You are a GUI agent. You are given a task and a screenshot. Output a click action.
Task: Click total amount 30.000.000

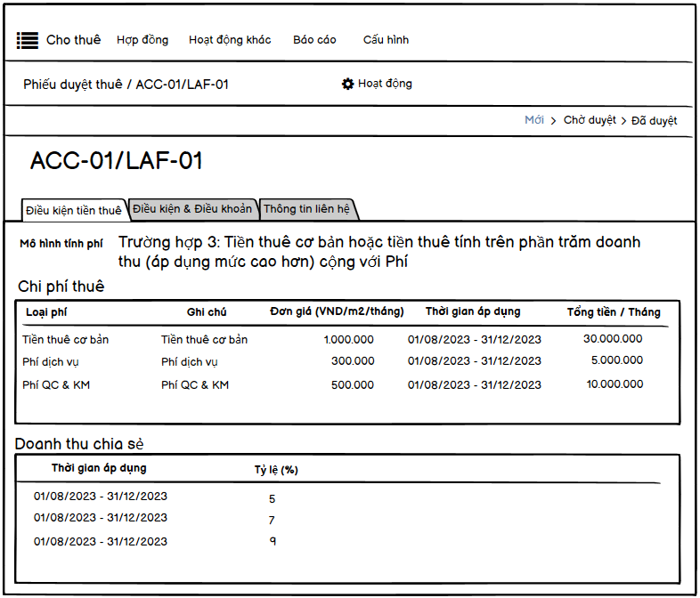click(x=613, y=339)
